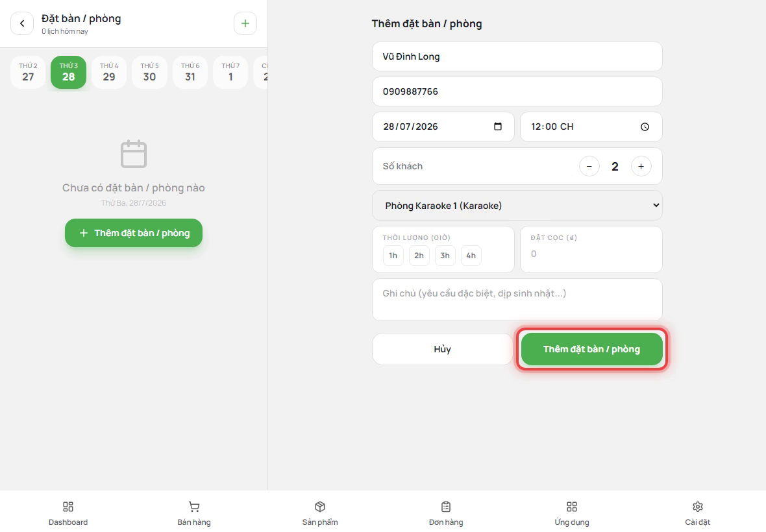Increase guest count with plus button
This screenshot has height=532, width=766.
641,167
